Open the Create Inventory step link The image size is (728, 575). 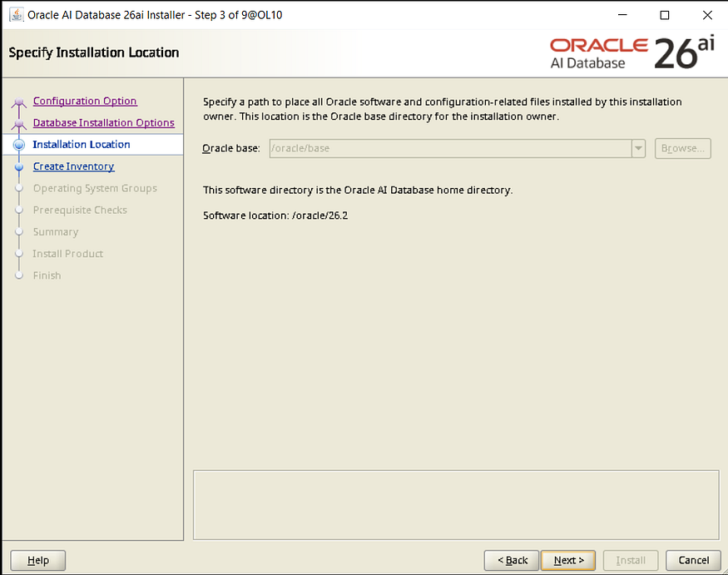[73, 166]
